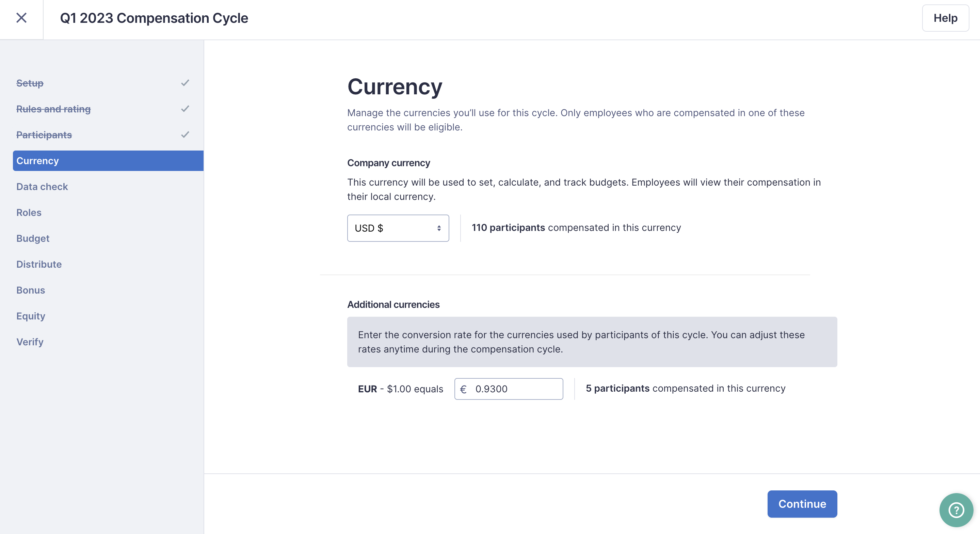Click the checkmark beside Setup step
Image resolution: width=980 pixels, height=534 pixels.
coord(185,83)
